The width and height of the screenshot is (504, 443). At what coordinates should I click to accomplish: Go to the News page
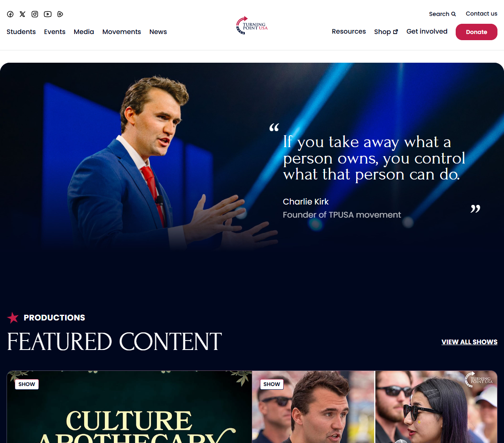[158, 32]
